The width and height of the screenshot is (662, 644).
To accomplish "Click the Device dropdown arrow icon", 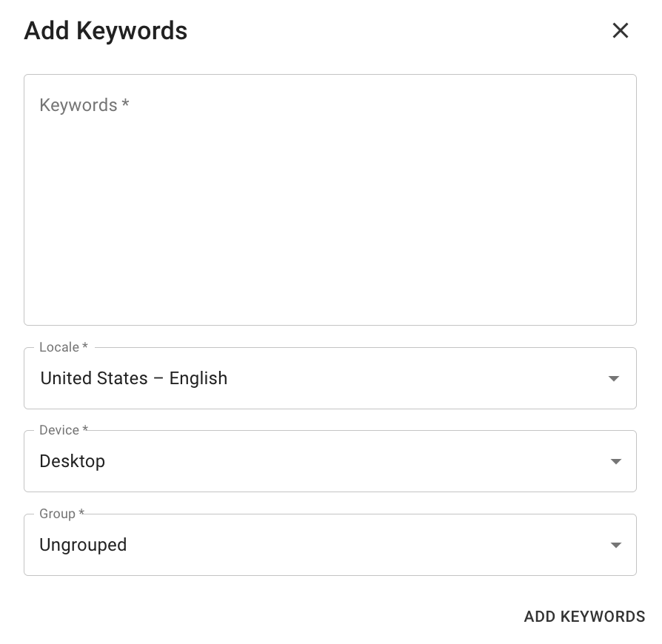I will (615, 461).
